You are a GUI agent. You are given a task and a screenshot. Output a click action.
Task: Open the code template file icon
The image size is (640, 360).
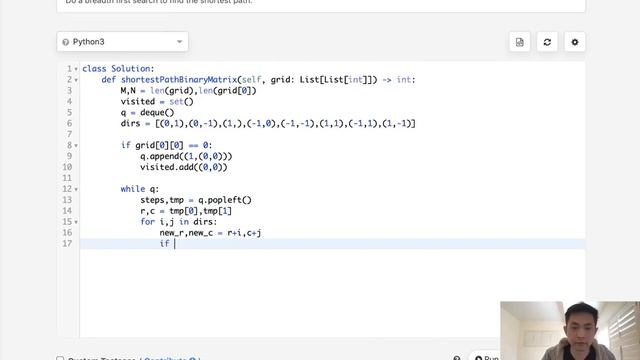tap(520, 42)
